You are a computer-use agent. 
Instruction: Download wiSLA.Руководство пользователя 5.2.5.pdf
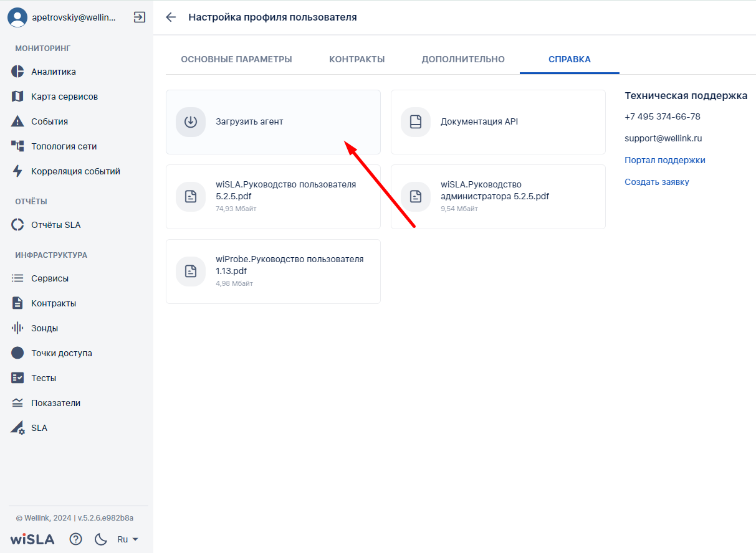click(273, 197)
